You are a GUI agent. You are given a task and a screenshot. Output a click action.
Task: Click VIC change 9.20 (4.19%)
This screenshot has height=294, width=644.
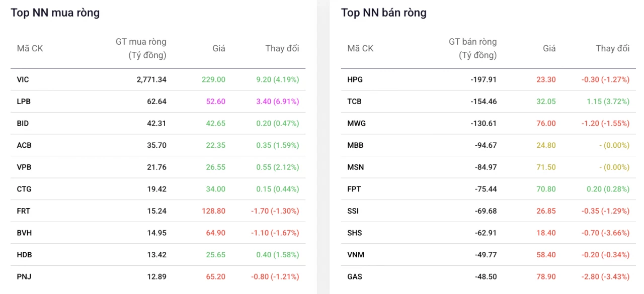point(278,79)
